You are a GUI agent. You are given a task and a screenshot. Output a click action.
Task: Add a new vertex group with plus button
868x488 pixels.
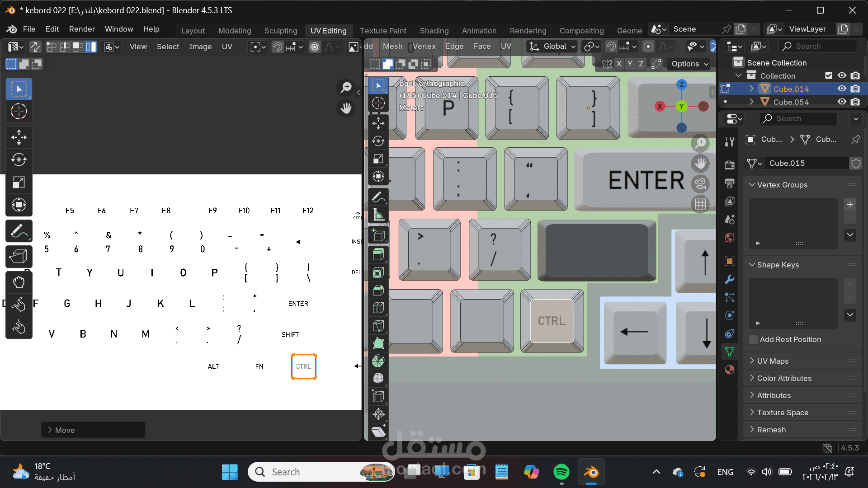[850, 205]
